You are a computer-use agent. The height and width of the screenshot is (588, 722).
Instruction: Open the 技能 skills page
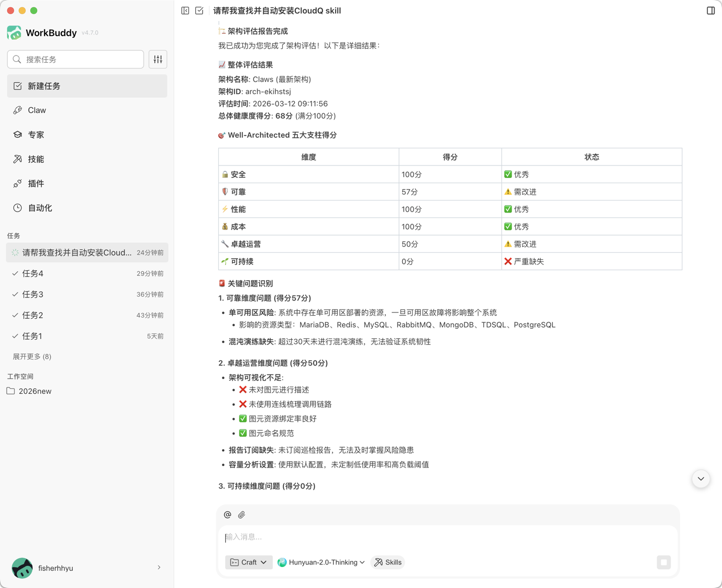point(87,159)
